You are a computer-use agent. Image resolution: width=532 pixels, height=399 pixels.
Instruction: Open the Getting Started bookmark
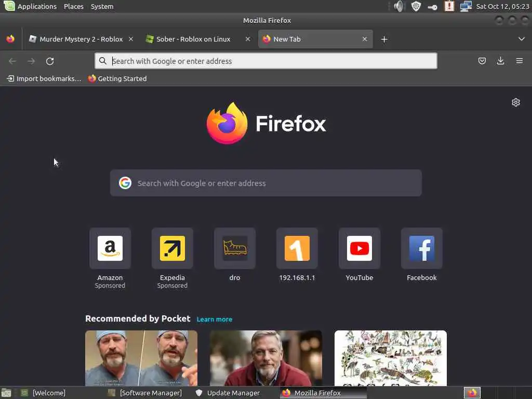[117, 79]
